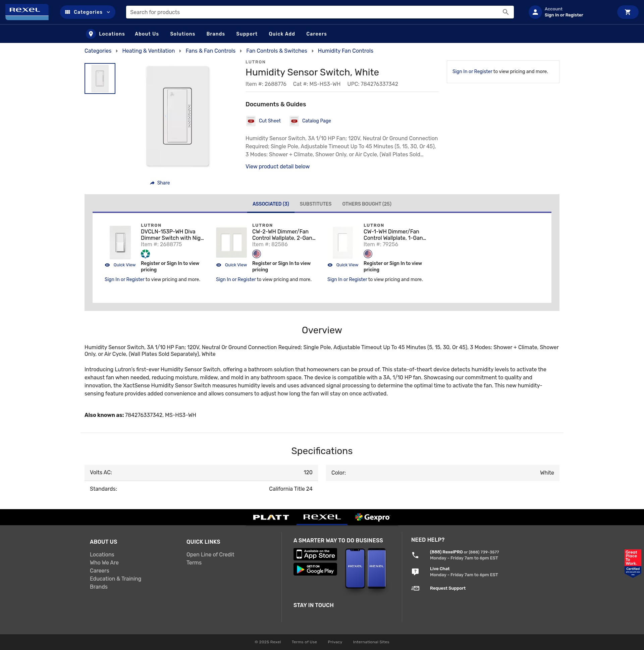The height and width of the screenshot is (650, 644).
Task: Click the Live Chat bubble icon
Action: pos(415,572)
